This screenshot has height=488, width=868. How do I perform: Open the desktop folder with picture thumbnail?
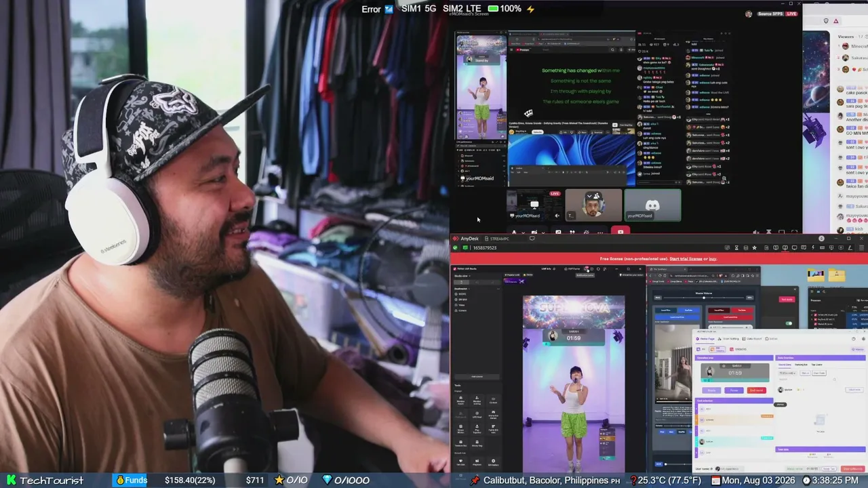point(816,274)
